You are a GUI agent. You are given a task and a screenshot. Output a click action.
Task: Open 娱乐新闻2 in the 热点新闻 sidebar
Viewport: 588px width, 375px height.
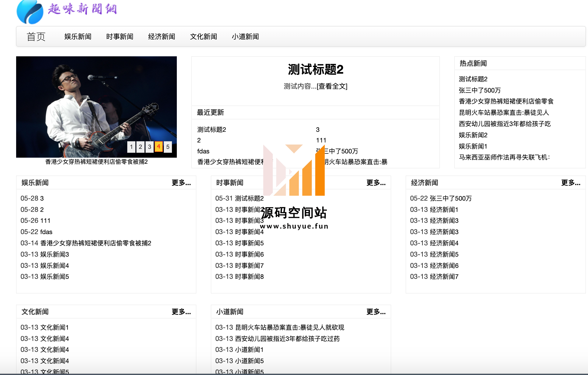coord(473,135)
